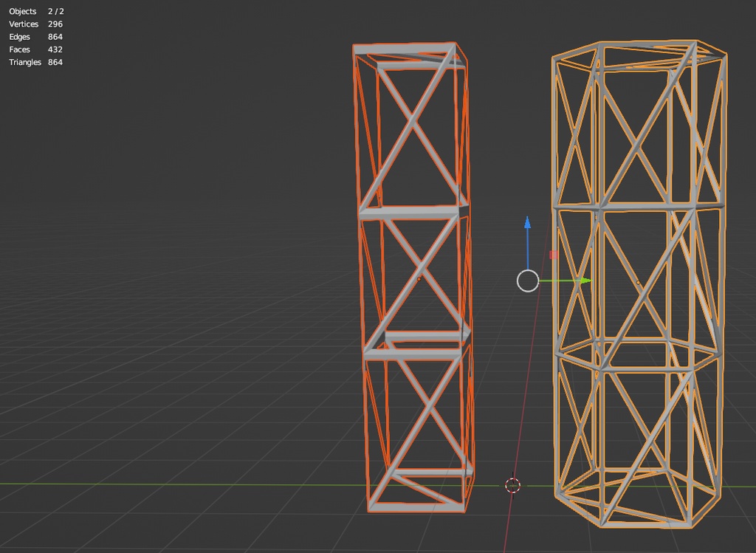Click the white center circle of the move gizmo

[528, 281]
